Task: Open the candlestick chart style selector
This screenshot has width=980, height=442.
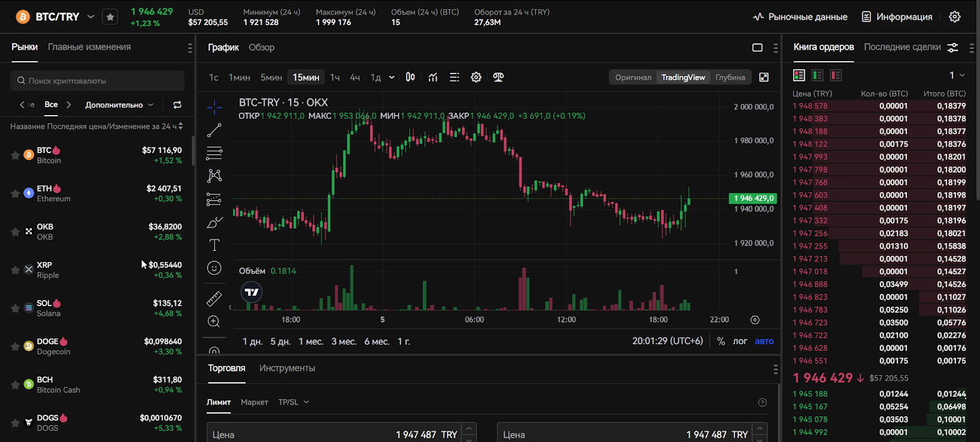Action: click(410, 77)
